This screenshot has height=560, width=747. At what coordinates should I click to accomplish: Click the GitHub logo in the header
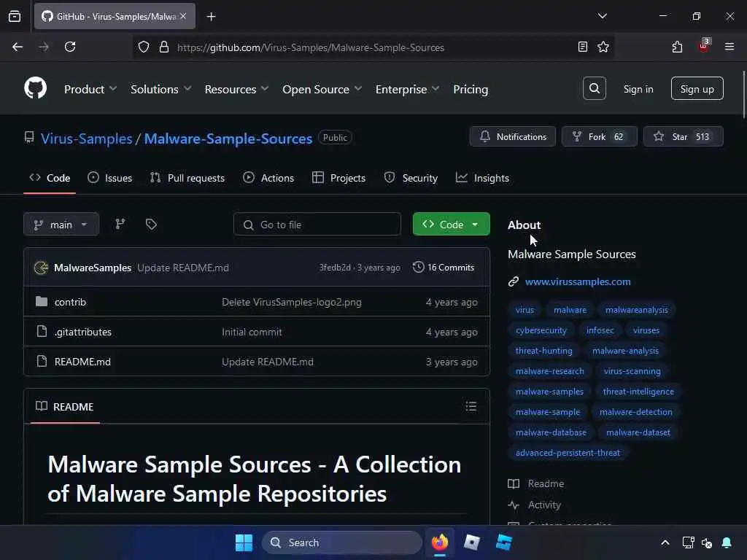point(35,88)
